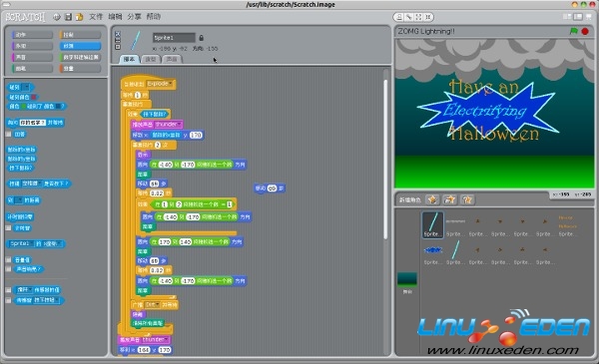Select the 动作 Motion block category
The width and height of the screenshot is (599, 364).
[x=32, y=35]
